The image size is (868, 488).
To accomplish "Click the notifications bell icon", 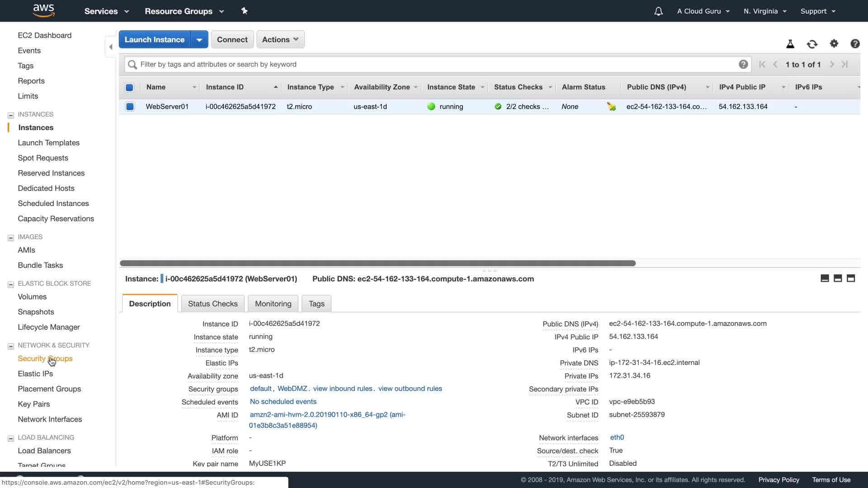I will (658, 11).
